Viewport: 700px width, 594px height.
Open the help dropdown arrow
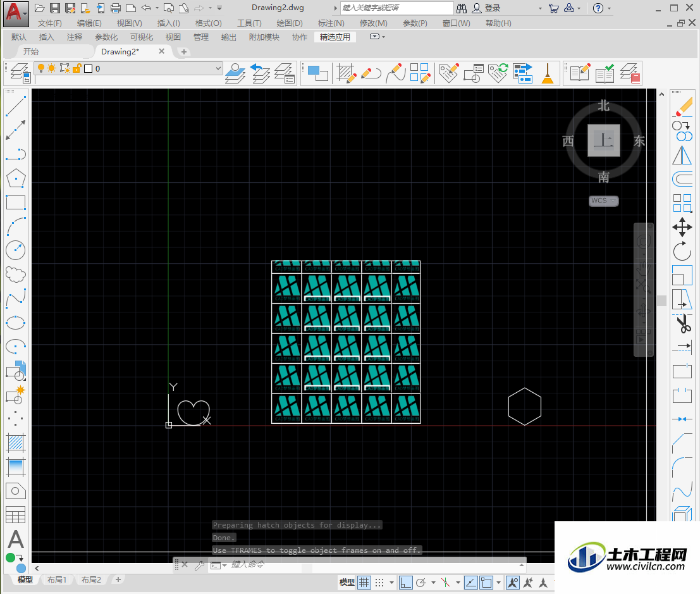pyautogui.click(x=610, y=8)
